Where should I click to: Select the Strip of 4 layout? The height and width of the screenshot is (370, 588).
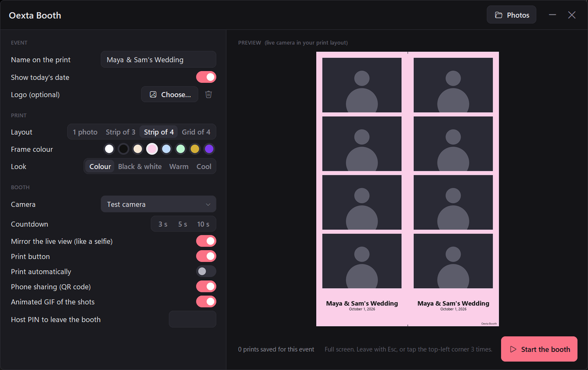point(159,132)
